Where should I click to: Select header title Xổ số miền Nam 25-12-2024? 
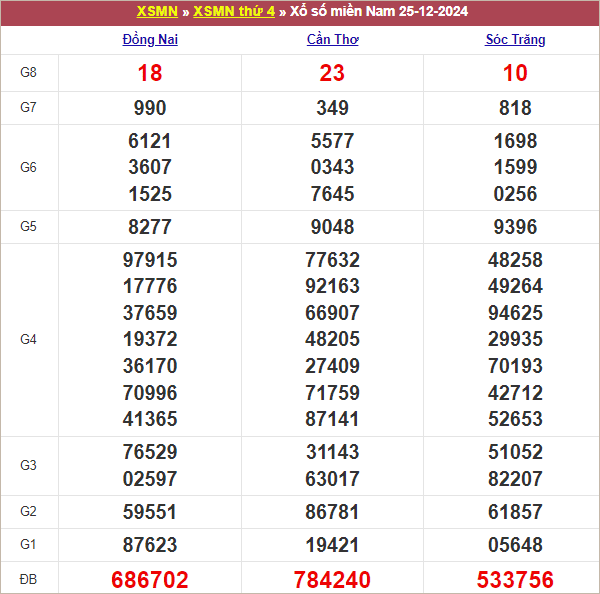click(379, 11)
